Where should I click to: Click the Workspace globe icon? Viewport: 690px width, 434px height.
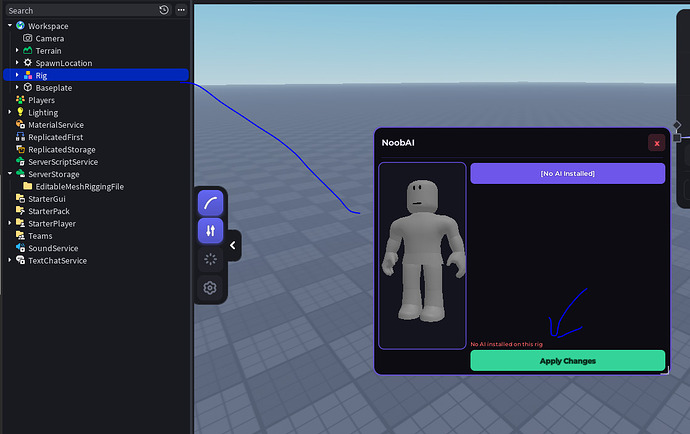click(20, 26)
